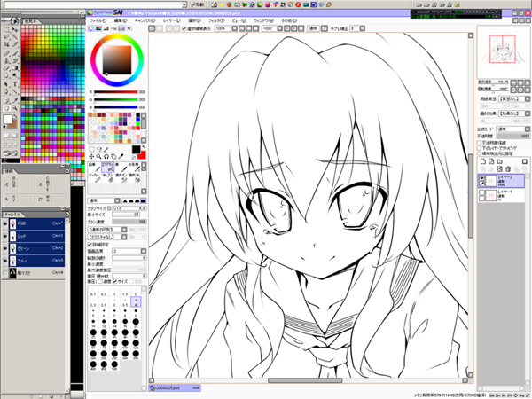Image resolution: width=532 pixels, height=399 pixels.
Task: Toggle 詳細設定 checkbox in brush settings
Action: click(90, 245)
